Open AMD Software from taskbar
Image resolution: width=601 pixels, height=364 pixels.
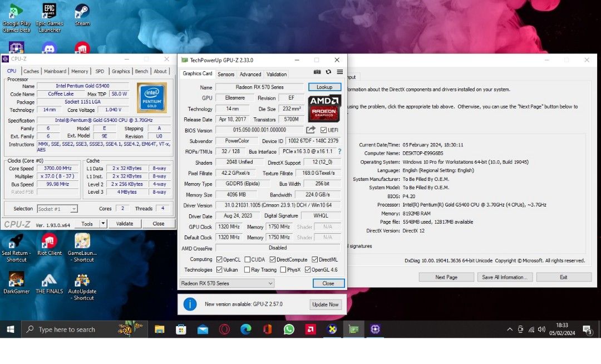click(311, 329)
